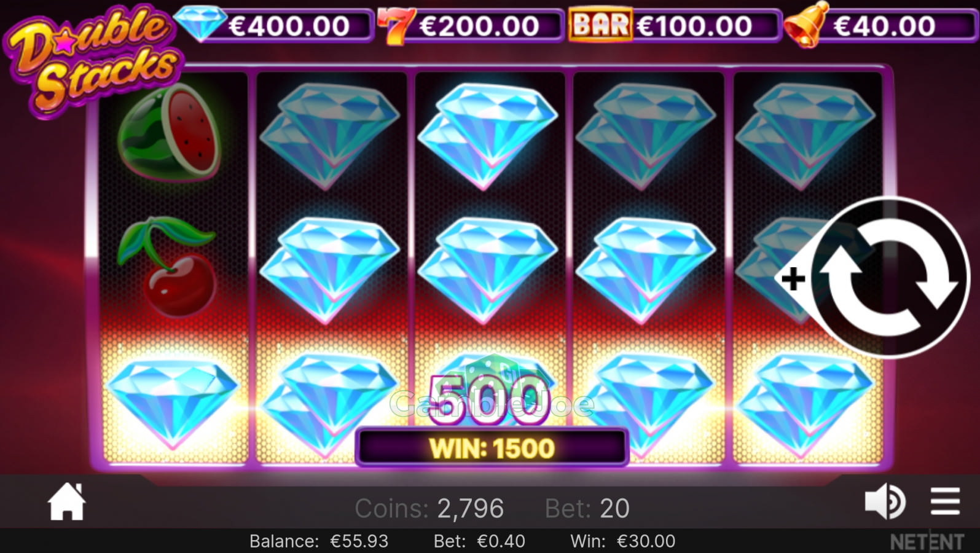980x553 pixels.
Task: Click the single diamond on first reel bottom
Action: coord(171,402)
